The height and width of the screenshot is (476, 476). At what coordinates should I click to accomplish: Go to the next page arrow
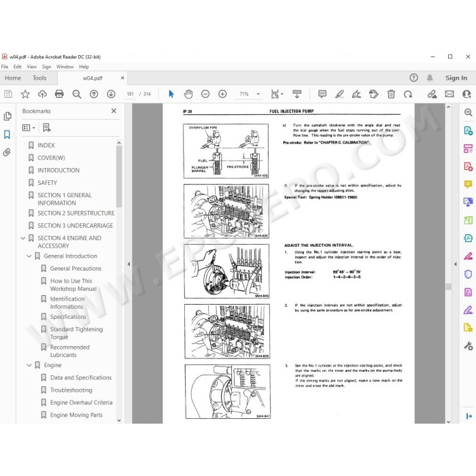coord(111,94)
